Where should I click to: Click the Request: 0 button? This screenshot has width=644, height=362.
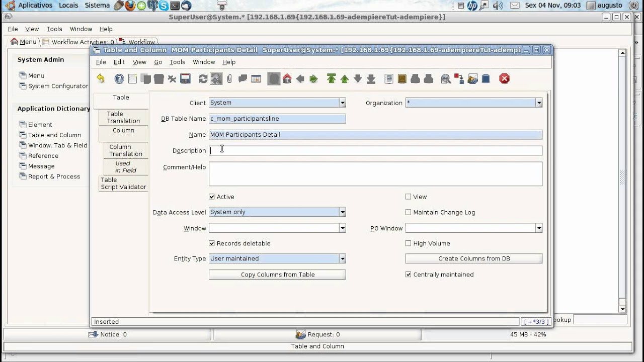(317, 334)
